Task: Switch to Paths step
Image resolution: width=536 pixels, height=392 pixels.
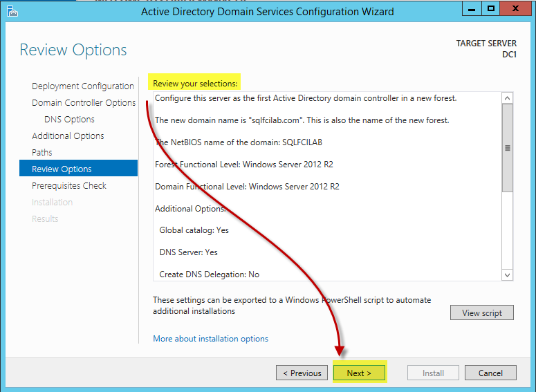Action: 42,152
